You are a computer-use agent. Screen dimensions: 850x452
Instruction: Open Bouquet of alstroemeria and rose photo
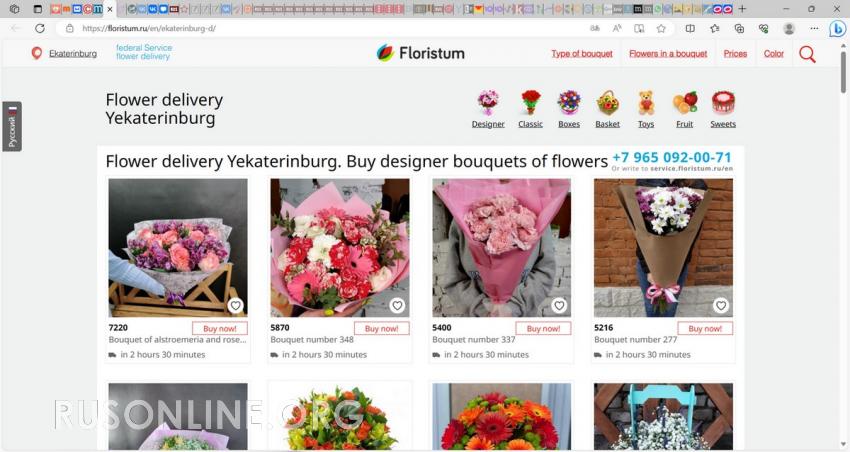pos(178,248)
